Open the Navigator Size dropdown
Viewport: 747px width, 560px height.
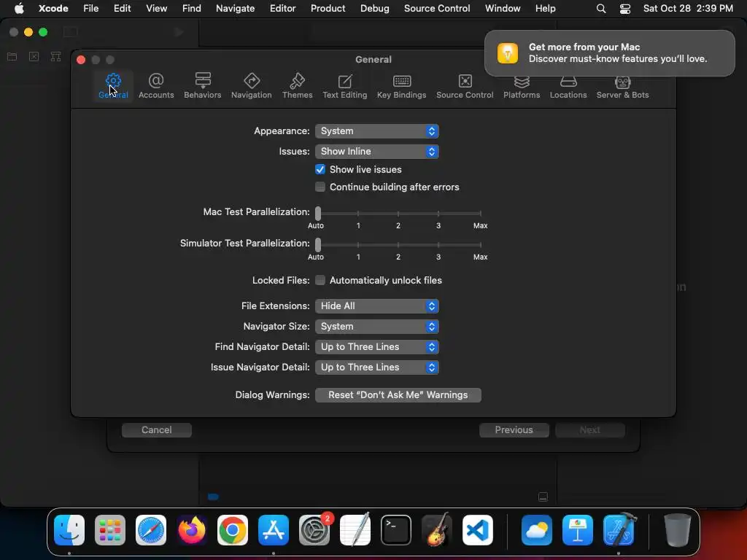377,327
